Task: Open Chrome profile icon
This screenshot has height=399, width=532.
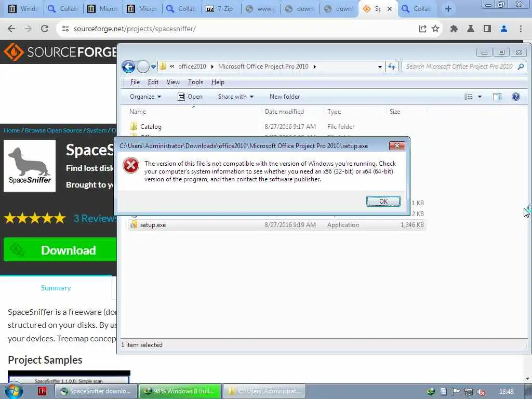Action: (x=504, y=29)
